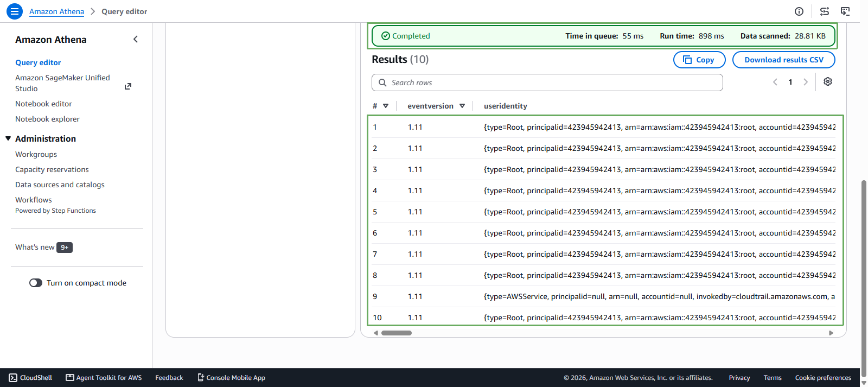This screenshot has width=868, height=387.
Task: Click the Completed query status label
Action: coord(406,36)
